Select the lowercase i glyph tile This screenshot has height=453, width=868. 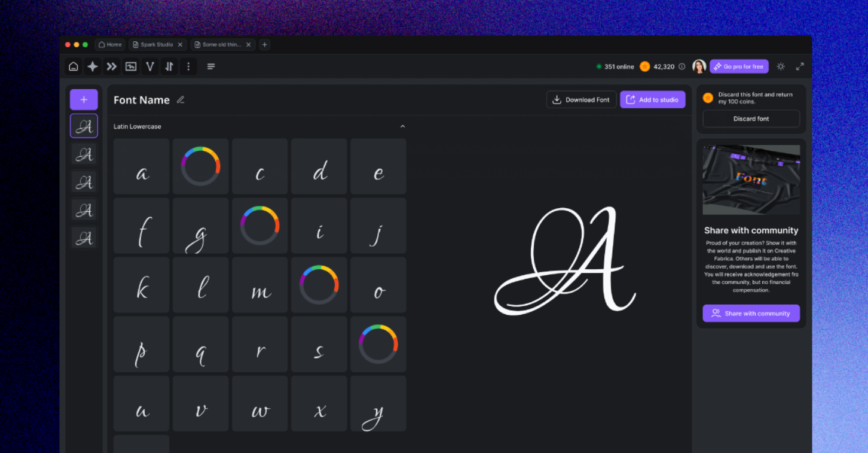[319, 226]
